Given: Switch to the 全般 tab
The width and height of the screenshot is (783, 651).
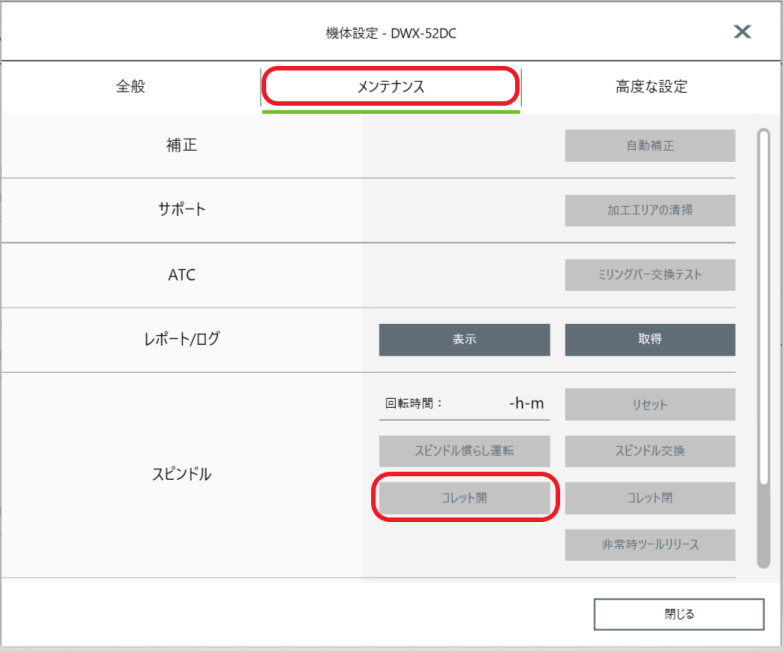Looking at the screenshot, I should [x=131, y=86].
